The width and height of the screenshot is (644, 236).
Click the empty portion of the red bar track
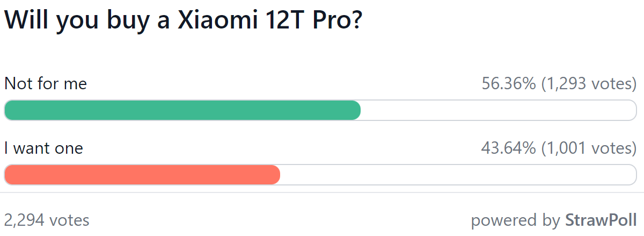(459, 175)
